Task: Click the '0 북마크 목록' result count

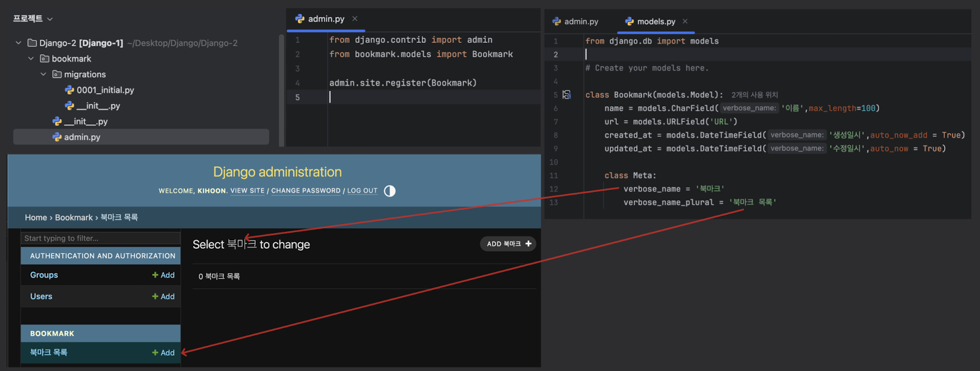Action: [219, 276]
